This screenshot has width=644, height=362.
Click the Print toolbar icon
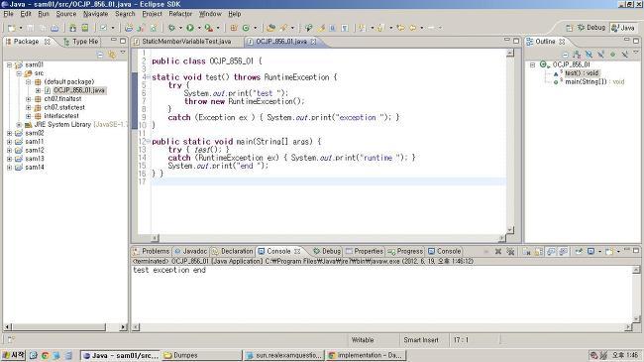[54, 28]
